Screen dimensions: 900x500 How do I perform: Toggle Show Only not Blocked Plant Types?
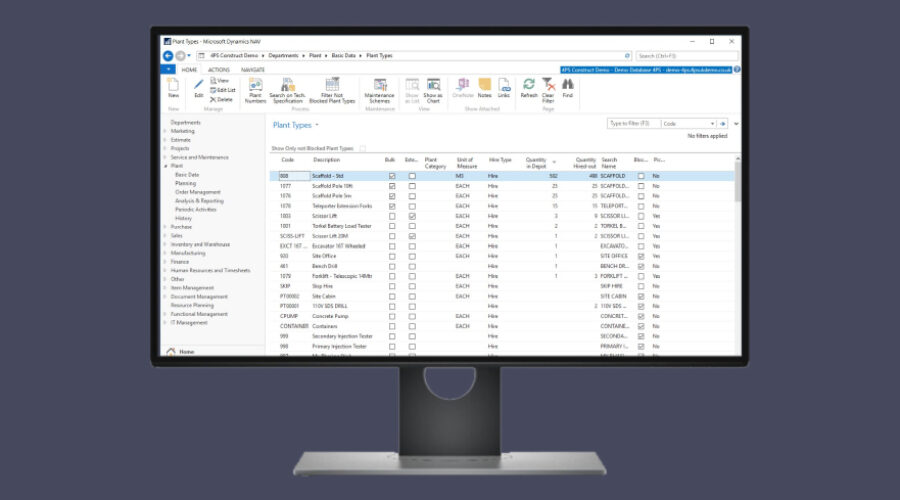point(362,148)
